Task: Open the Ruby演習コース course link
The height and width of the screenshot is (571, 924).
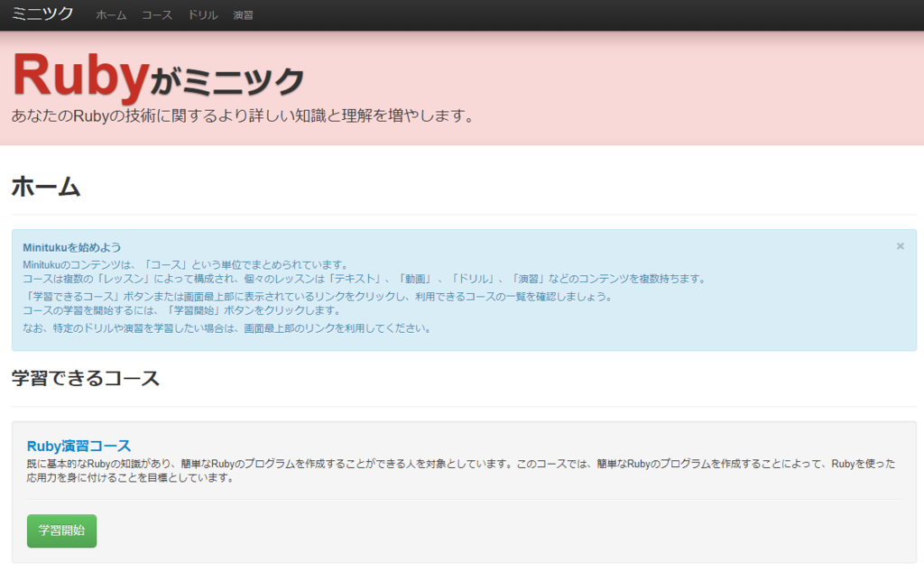Action: pyautogui.click(x=79, y=447)
